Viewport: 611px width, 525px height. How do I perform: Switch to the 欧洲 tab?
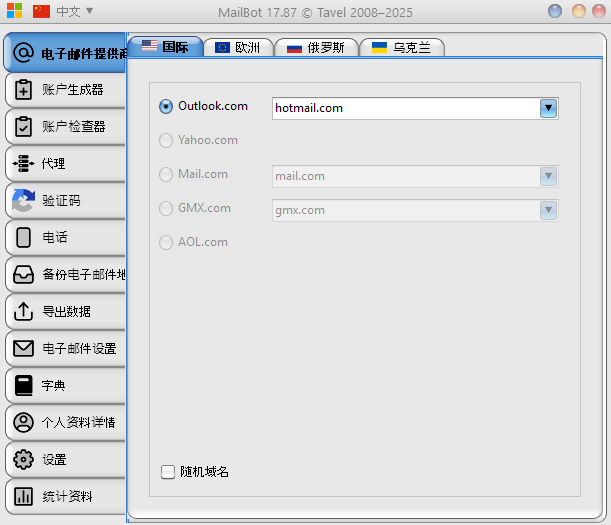tap(238, 48)
